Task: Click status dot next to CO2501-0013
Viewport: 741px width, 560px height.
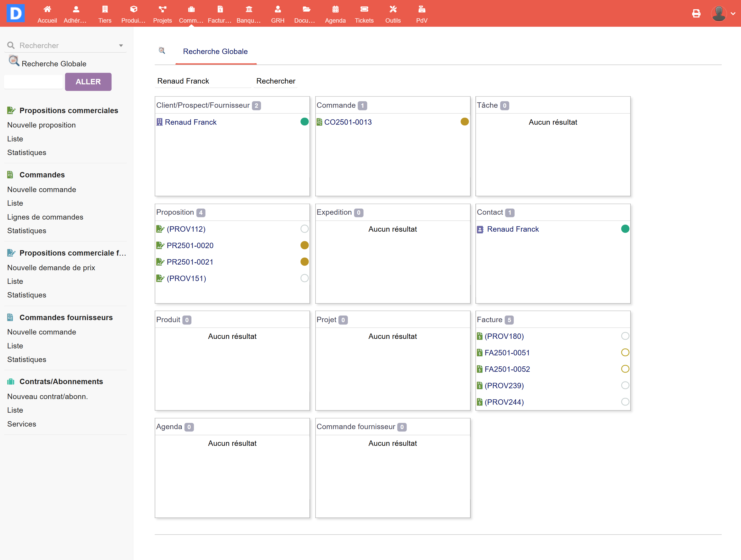Action: point(464,122)
